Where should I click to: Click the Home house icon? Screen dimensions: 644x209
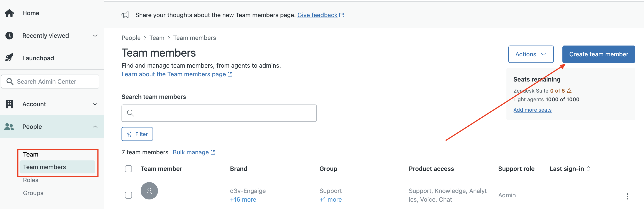(9, 13)
